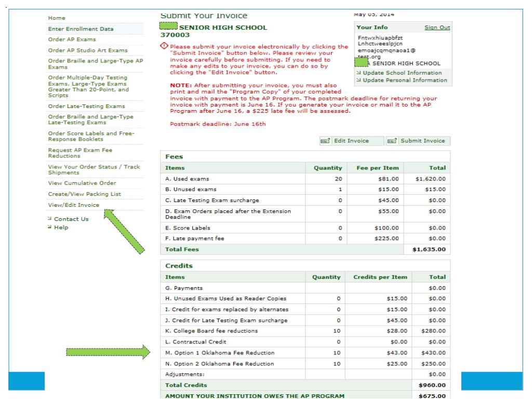Open Create/View Packing List

pos(85,194)
